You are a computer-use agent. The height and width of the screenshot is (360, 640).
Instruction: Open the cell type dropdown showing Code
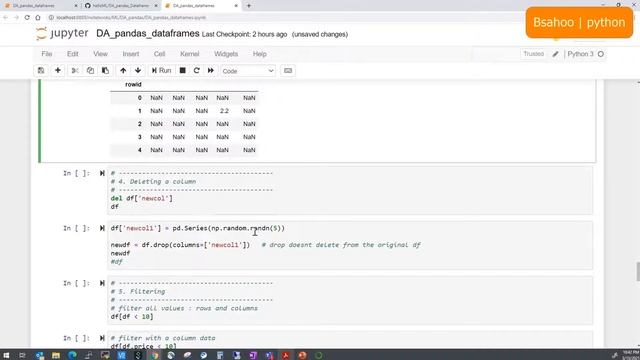(248, 71)
